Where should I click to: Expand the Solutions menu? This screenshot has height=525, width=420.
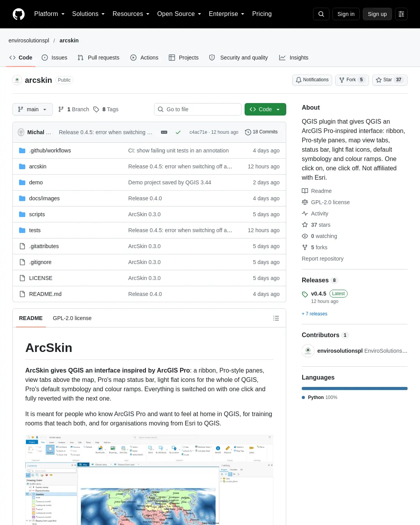click(88, 14)
